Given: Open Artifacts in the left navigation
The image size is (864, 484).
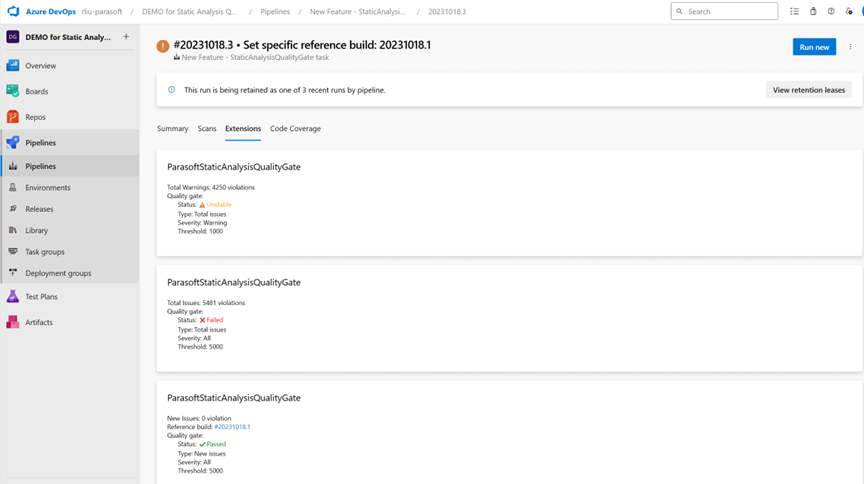Looking at the screenshot, I should [x=38, y=322].
